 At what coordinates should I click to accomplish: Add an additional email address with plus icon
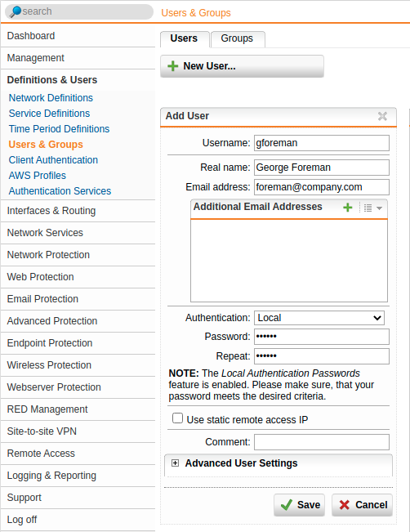click(348, 208)
